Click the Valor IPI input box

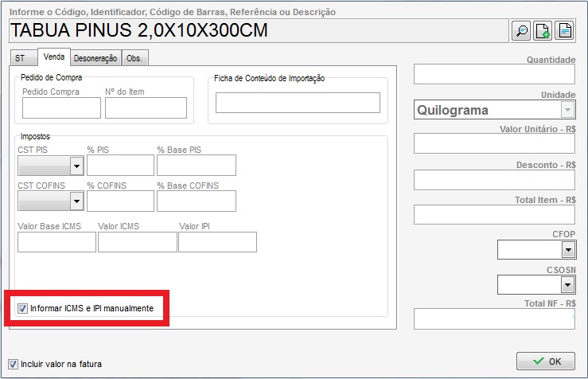[217, 242]
